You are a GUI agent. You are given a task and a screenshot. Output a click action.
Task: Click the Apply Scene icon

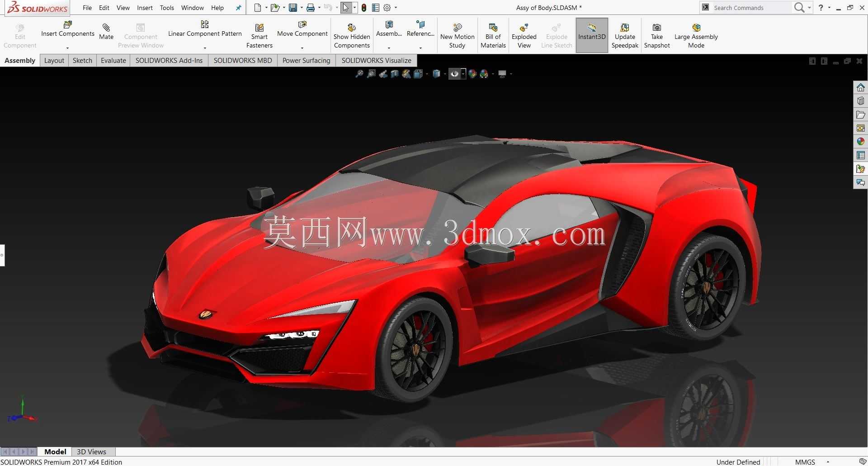coord(484,74)
